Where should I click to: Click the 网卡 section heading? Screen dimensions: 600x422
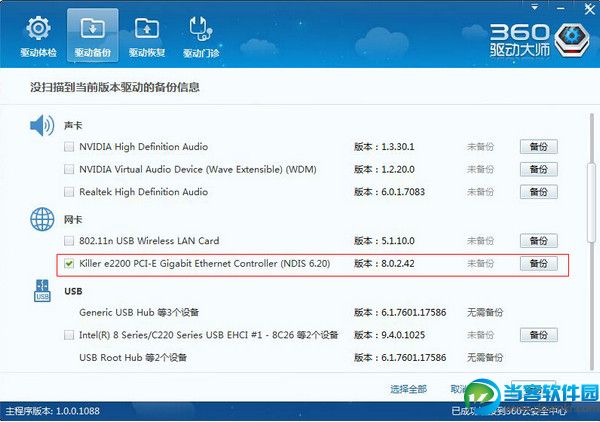pos(73,220)
